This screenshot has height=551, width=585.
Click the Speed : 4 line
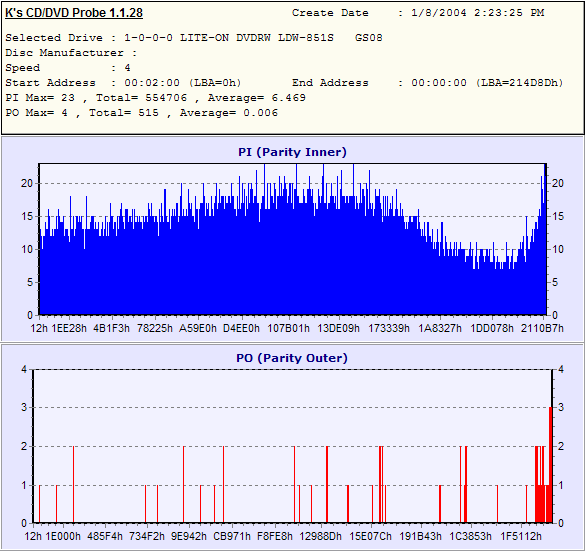tap(68, 68)
